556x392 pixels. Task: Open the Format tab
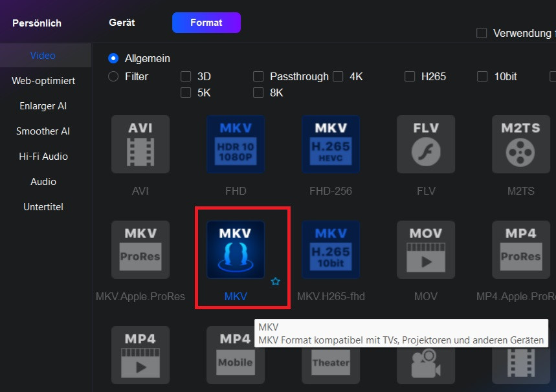206,23
